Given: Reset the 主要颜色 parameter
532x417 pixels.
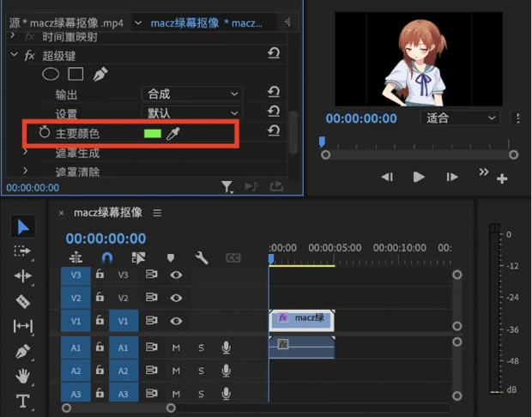Looking at the screenshot, I should coord(274,130).
